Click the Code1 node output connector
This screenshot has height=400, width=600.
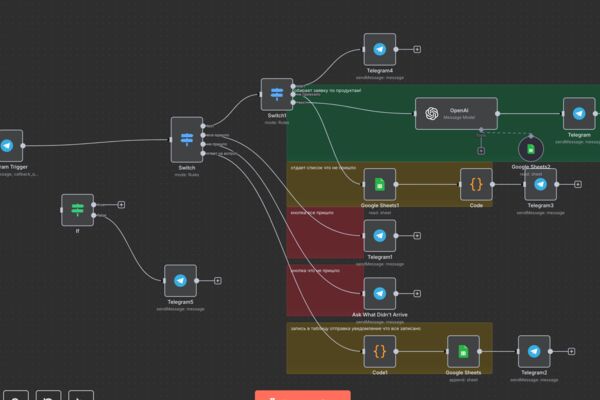tap(396, 351)
